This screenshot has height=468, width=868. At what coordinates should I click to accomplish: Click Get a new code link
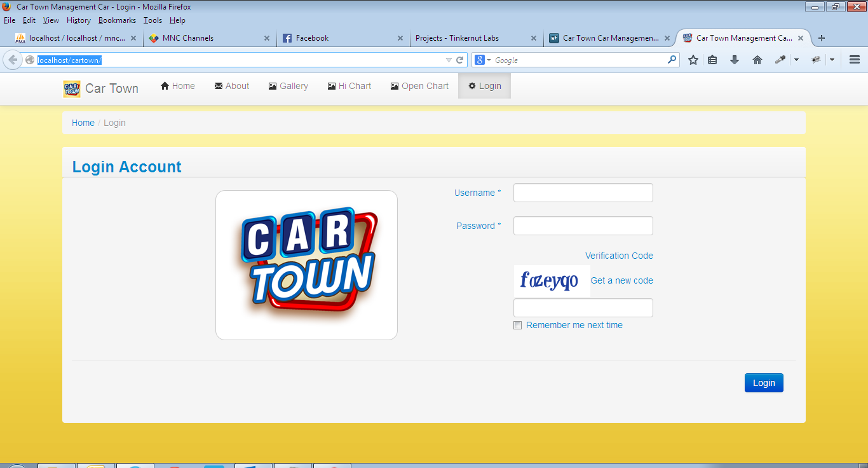pyautogui.click(x=621, y=280)
